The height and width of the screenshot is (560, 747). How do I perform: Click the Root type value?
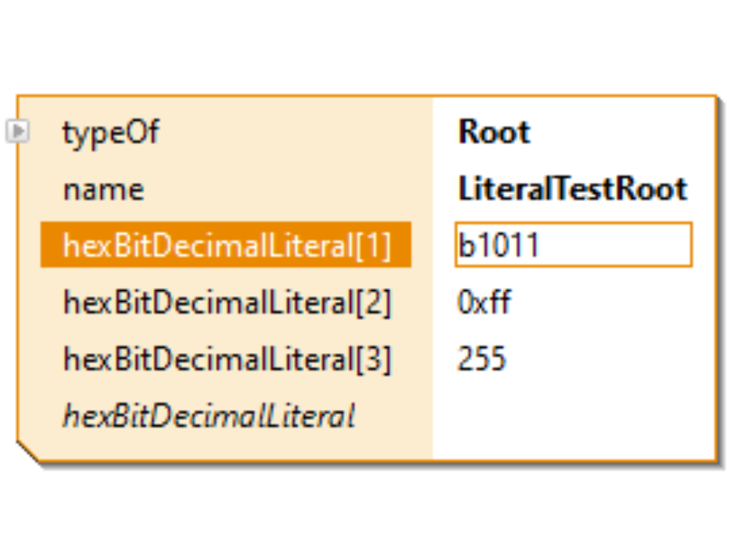494,132
